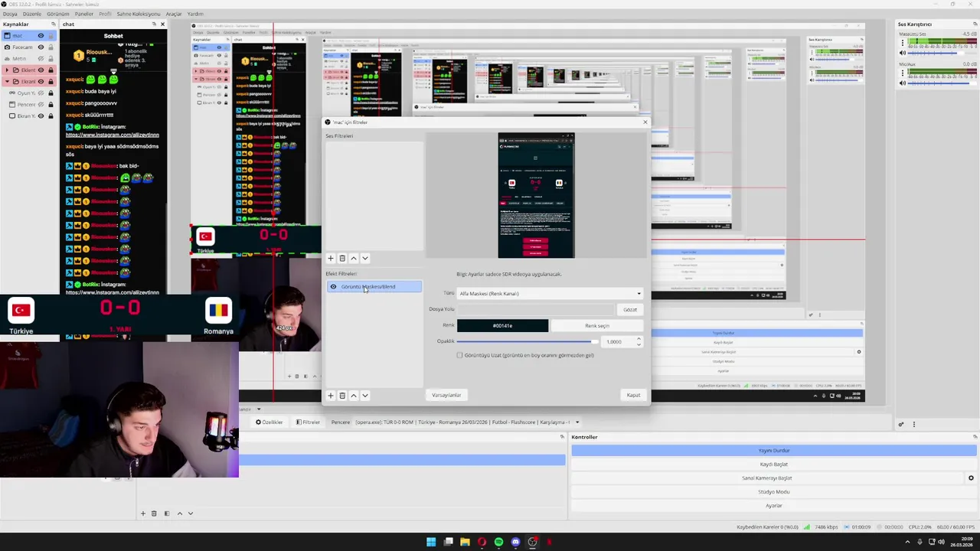The height and width of the screenshot is (551, 980).
Task: Adjust Masaüstü Ses volume slider
Action: pos(942,53)
